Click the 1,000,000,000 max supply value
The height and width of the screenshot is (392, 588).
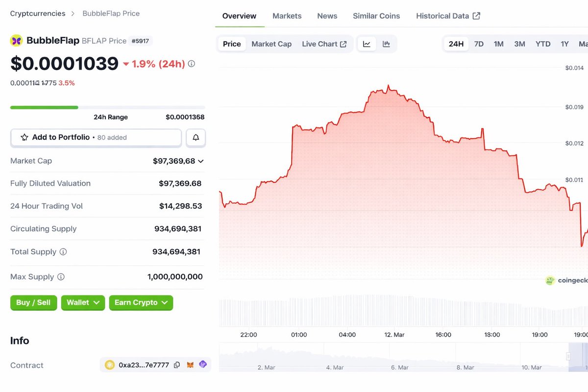pos(175,277)
